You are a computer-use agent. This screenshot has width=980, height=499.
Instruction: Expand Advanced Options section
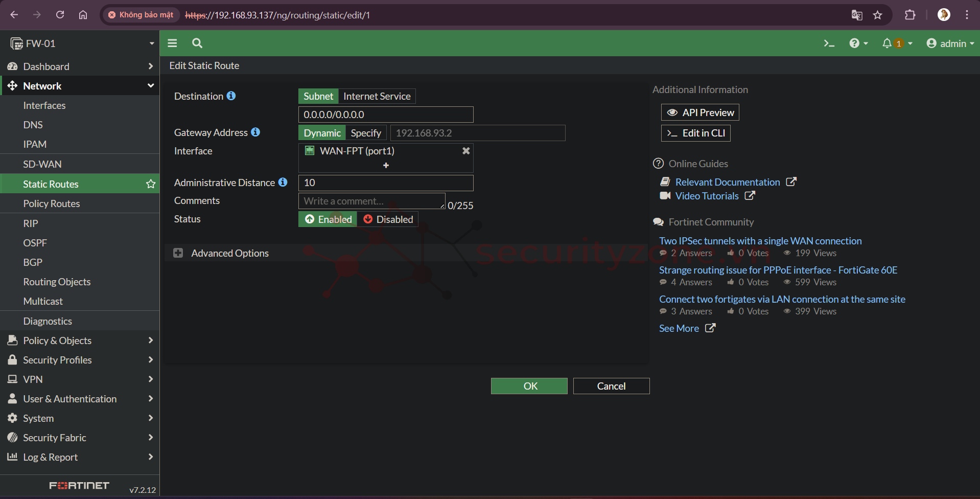click(x=178, y=253)
